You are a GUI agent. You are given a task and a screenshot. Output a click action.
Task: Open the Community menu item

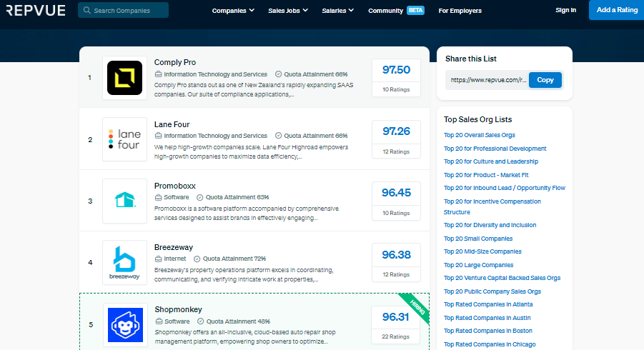point(385,11)
